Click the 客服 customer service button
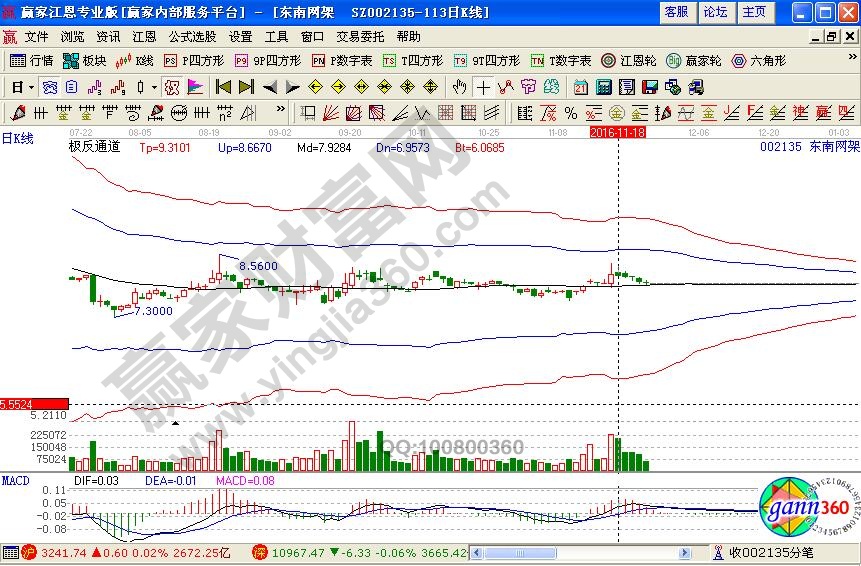 point(676,12)
